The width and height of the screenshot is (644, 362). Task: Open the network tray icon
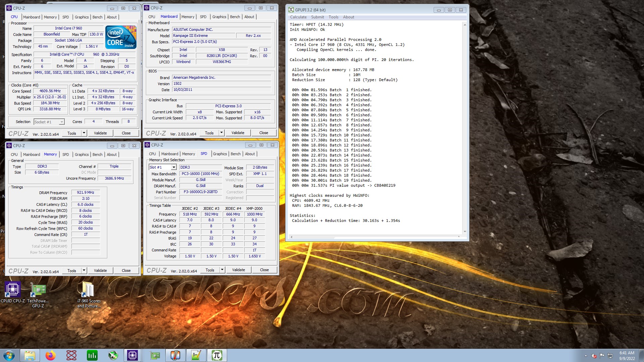pyautogui.click(x=610, y=356)
